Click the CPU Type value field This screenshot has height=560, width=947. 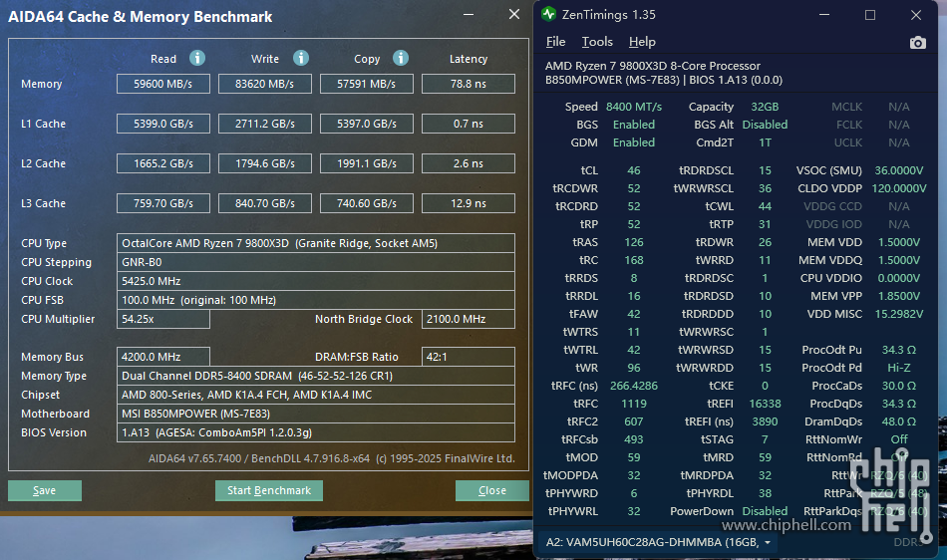click(316, 243)
